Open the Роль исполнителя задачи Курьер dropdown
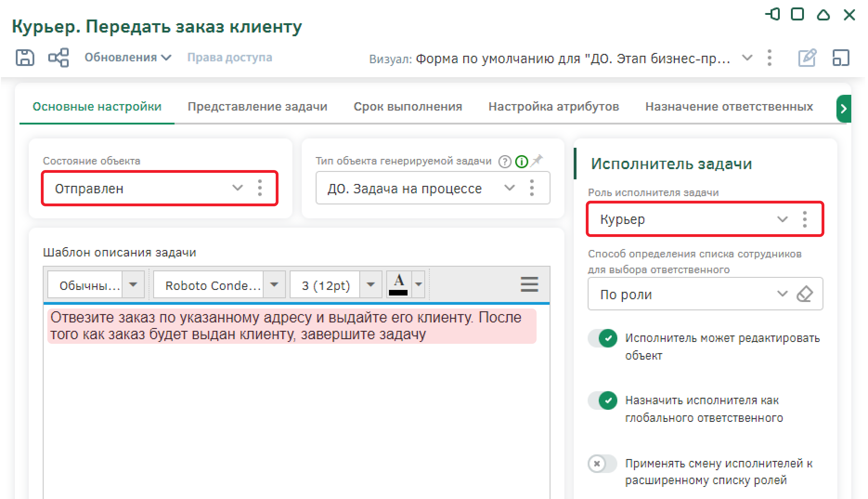Viewport: 868px width, 499px height. point(782,219)
